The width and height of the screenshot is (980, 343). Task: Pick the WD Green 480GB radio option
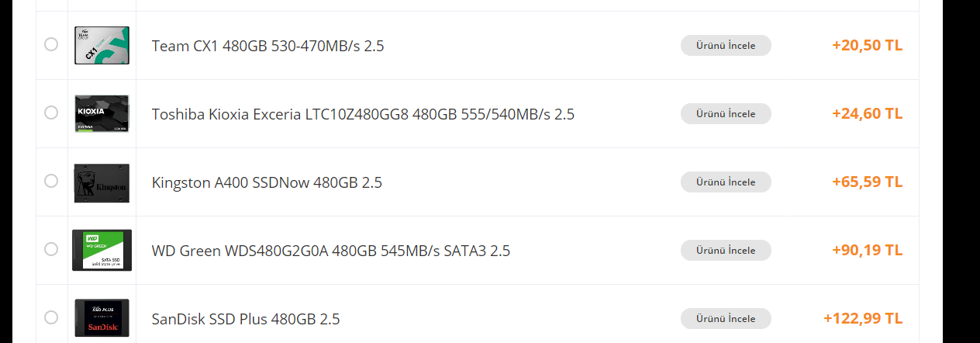51,249
